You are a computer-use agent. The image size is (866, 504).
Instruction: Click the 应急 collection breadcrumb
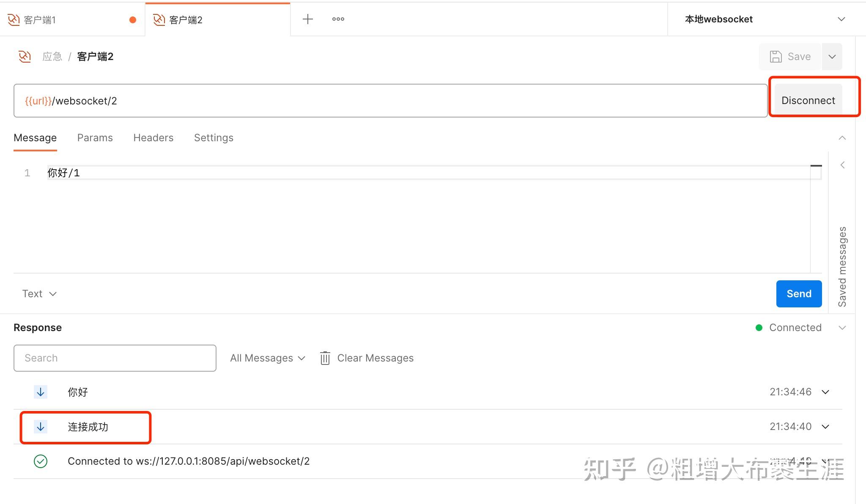(x=52, y=57)
